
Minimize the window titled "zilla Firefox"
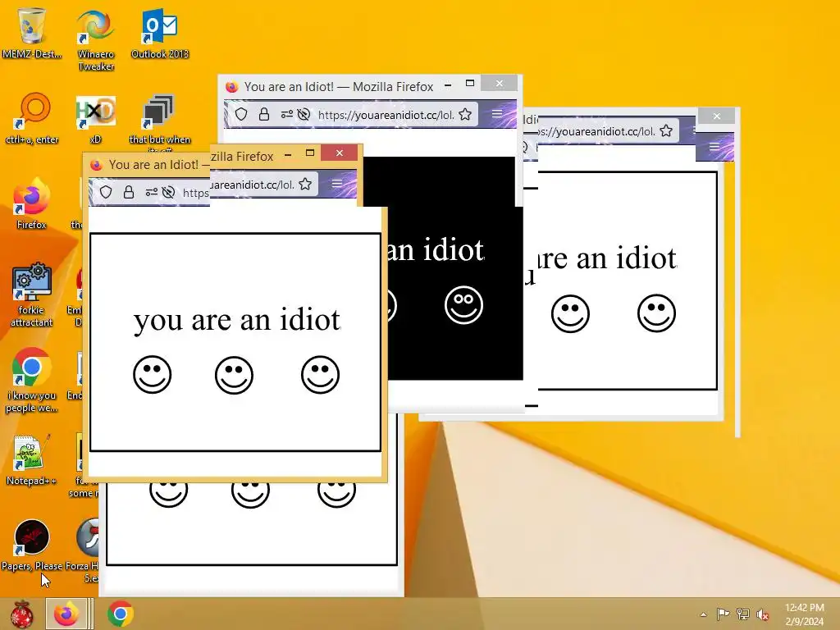pos(288,154)
